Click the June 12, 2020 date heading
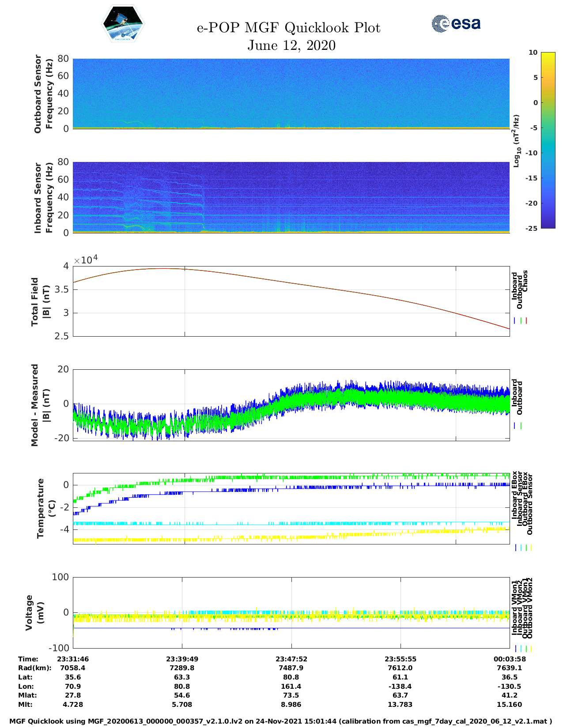563x728 pixels. pyautogui.click(x=291, y=45)
